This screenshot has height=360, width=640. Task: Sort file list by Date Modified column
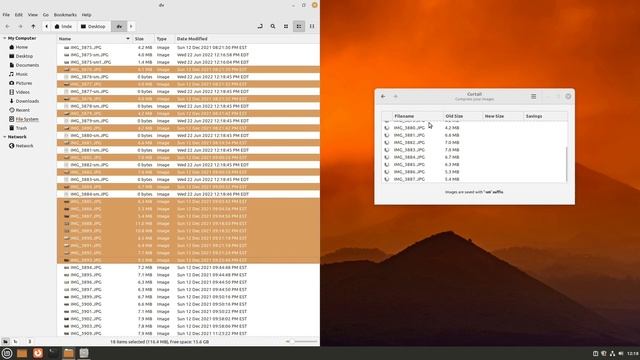click(247, 39)
